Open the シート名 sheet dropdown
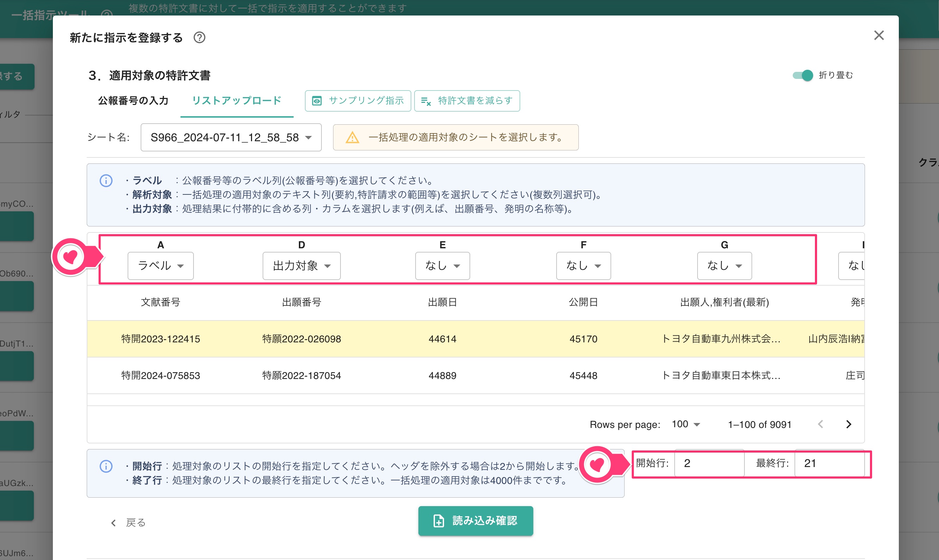The width and height of the screenshot is (939, 560). (231, 137)
